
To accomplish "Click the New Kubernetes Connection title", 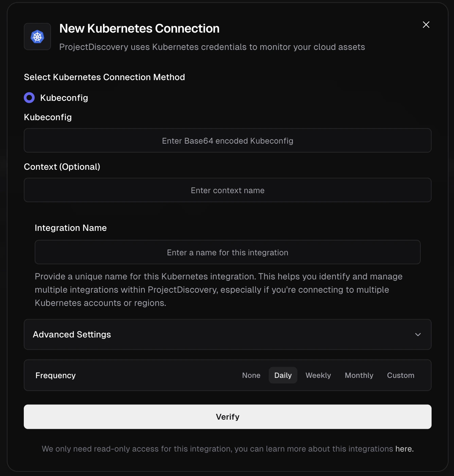I will click(139, 29).
